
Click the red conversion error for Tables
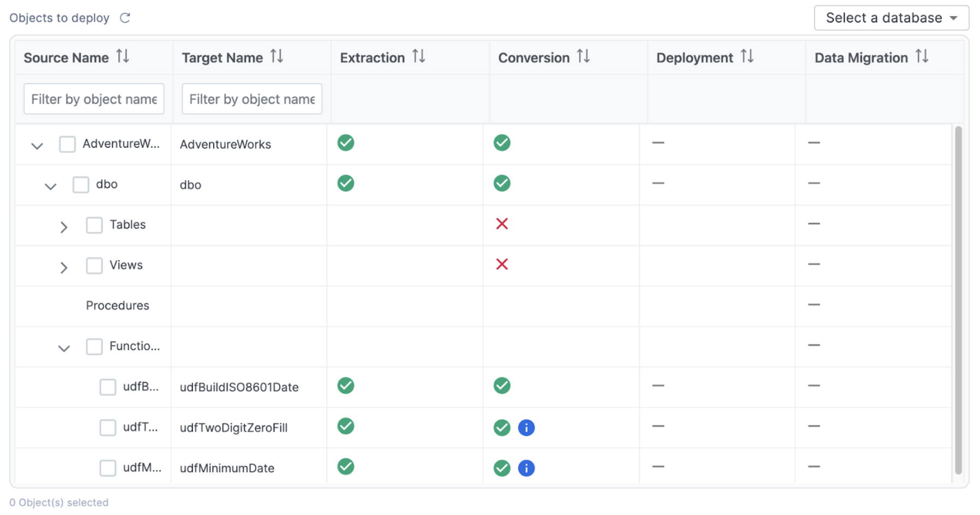[502, 224]
